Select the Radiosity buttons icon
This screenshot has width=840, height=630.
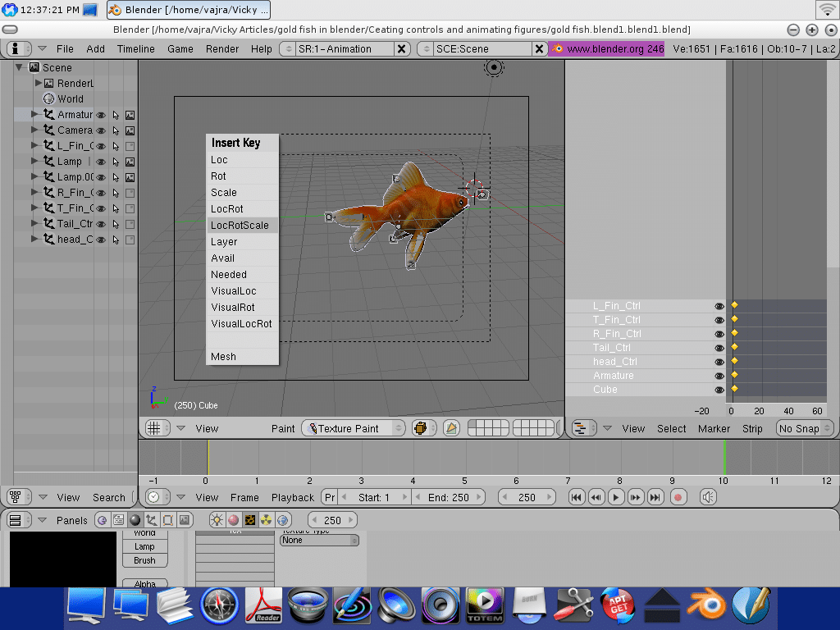point(267,520)
